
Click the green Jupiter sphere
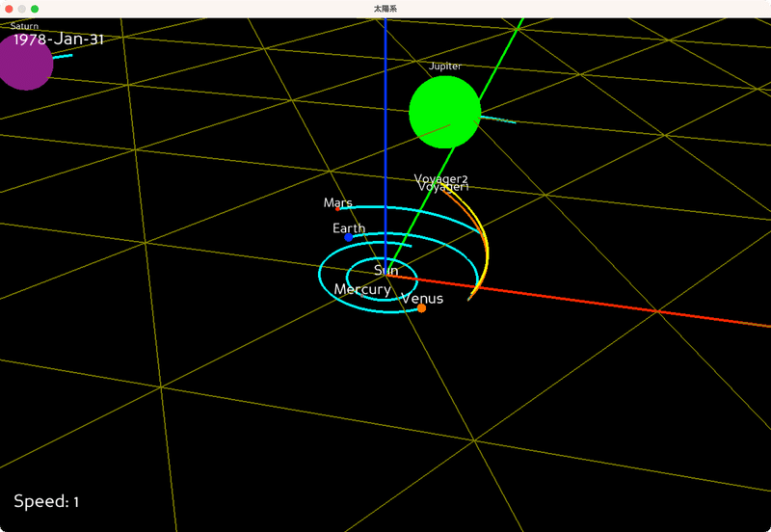click(x=444, y=112)
